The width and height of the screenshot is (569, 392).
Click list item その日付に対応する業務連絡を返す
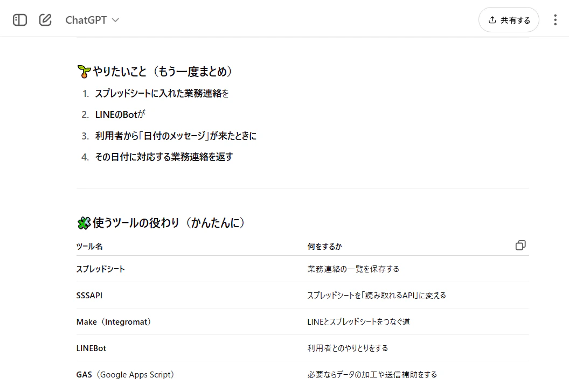[x=164, y=157]
